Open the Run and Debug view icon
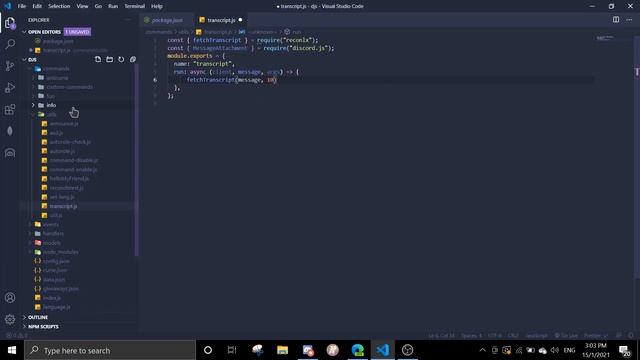640x360 pixels. [x=10, y=87]
